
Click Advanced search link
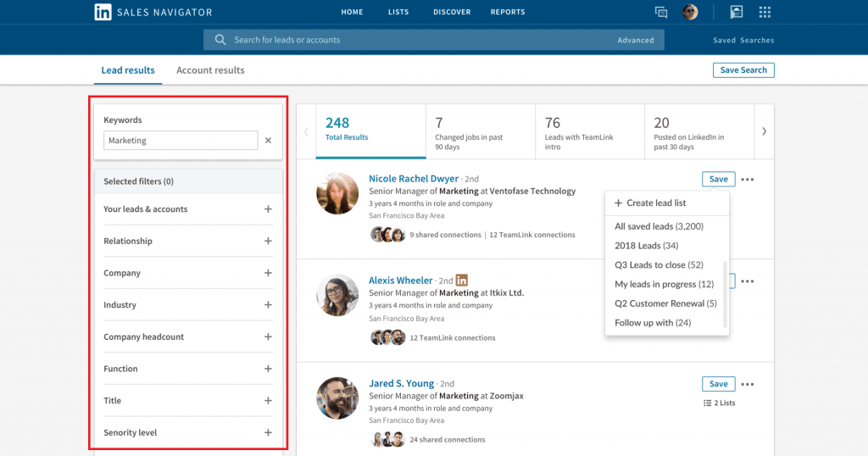[x=636, y=41]
